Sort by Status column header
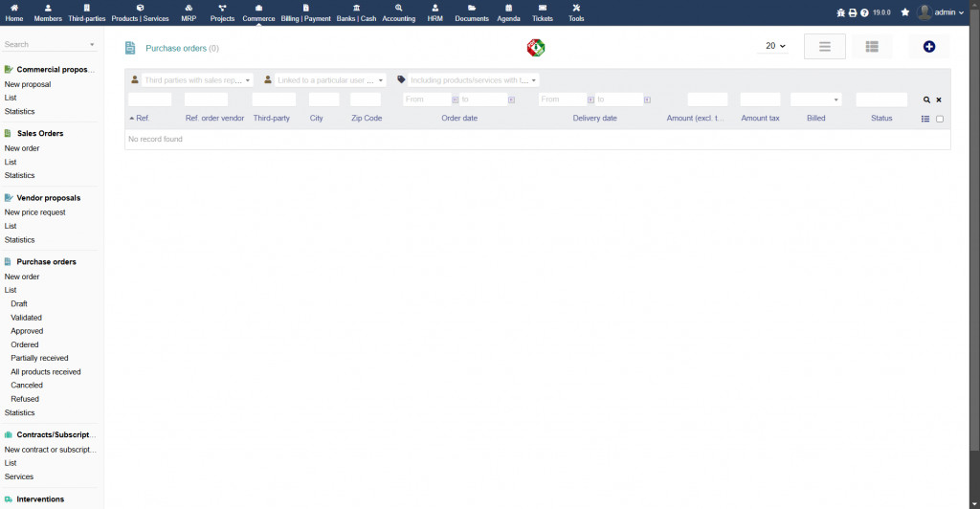 pyautogui.click(x=881, y=118)
